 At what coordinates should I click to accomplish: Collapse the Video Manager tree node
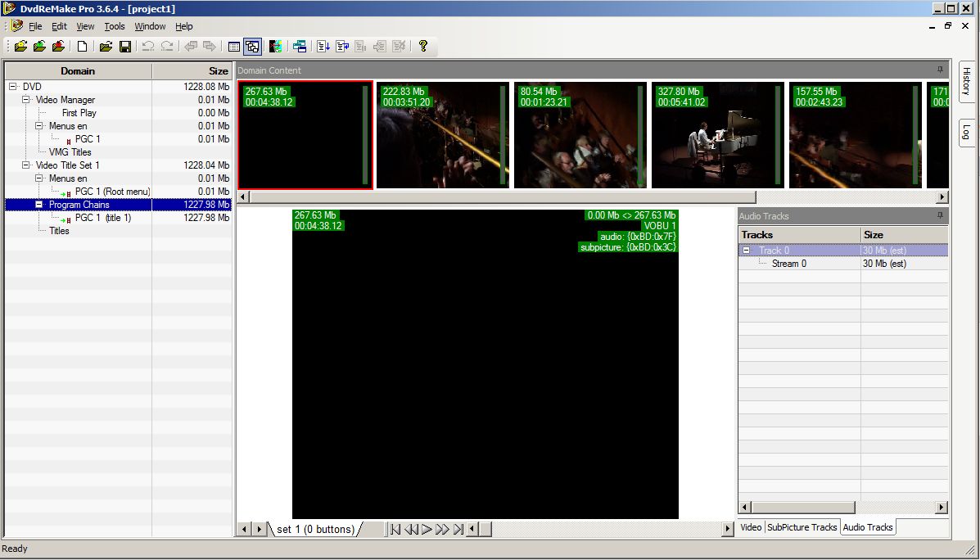click(26, 100)
